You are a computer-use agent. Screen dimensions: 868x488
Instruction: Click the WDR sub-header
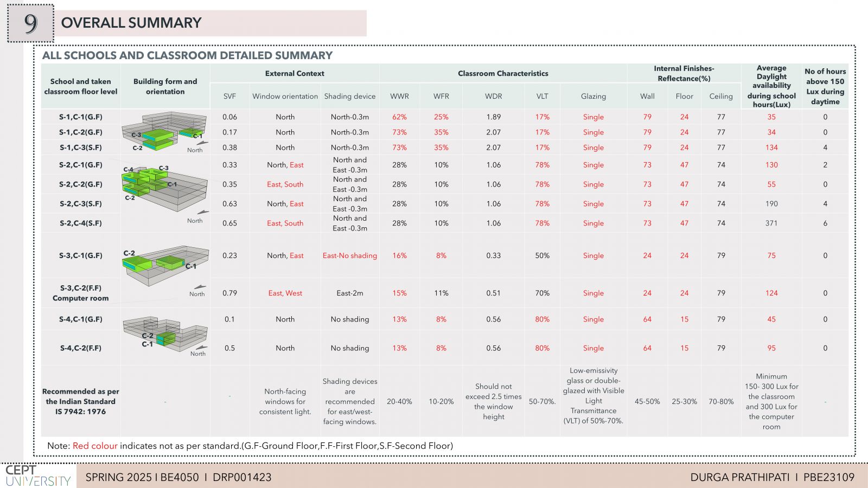click(494, 96)
